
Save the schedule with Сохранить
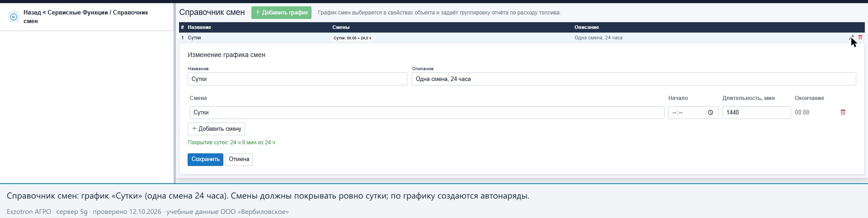(x=205, y=159)
